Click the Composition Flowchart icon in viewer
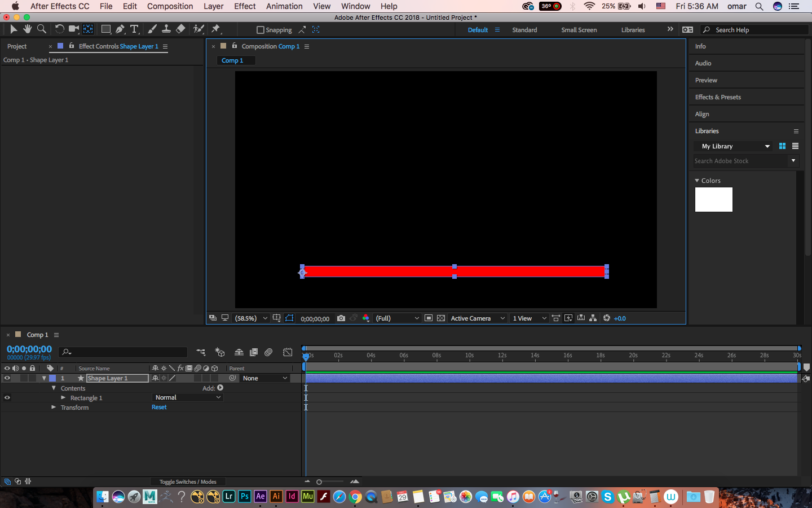Image resolution: width=812 pixels, height=508 pixels. pyautogui.click(x=593, y=318)
